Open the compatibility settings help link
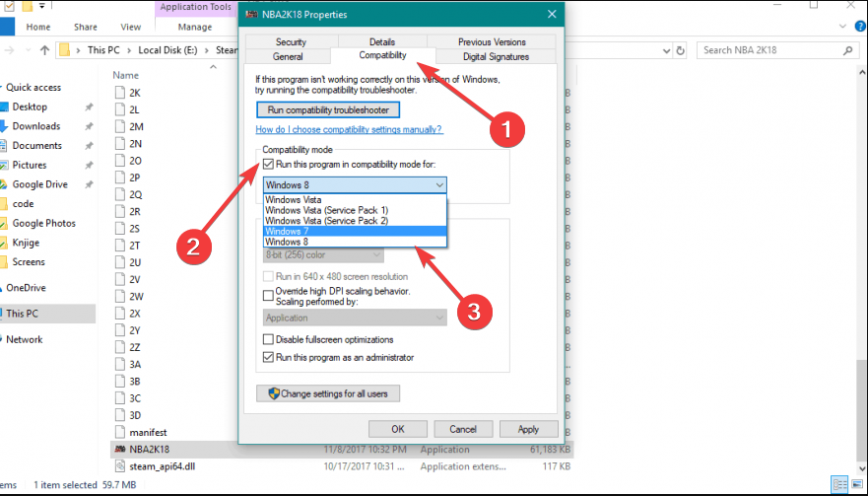Screen dimensions: 868x496 coord(349,130)
